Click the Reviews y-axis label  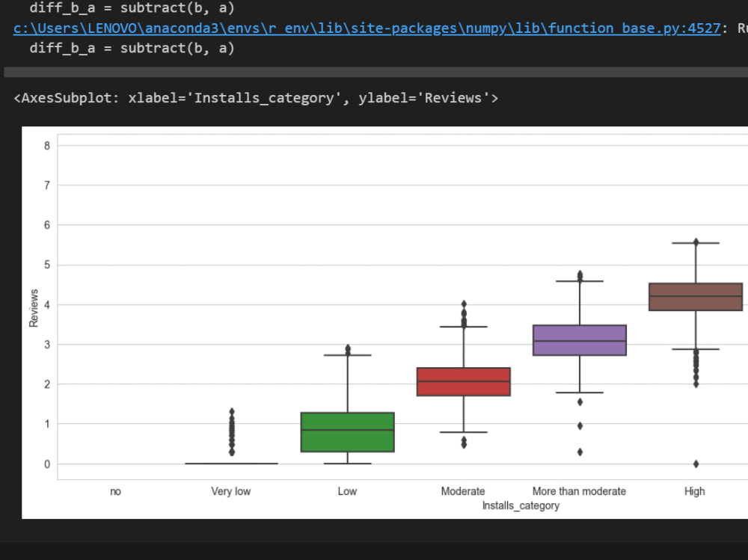pyautogui.click(x=33, y=308)
